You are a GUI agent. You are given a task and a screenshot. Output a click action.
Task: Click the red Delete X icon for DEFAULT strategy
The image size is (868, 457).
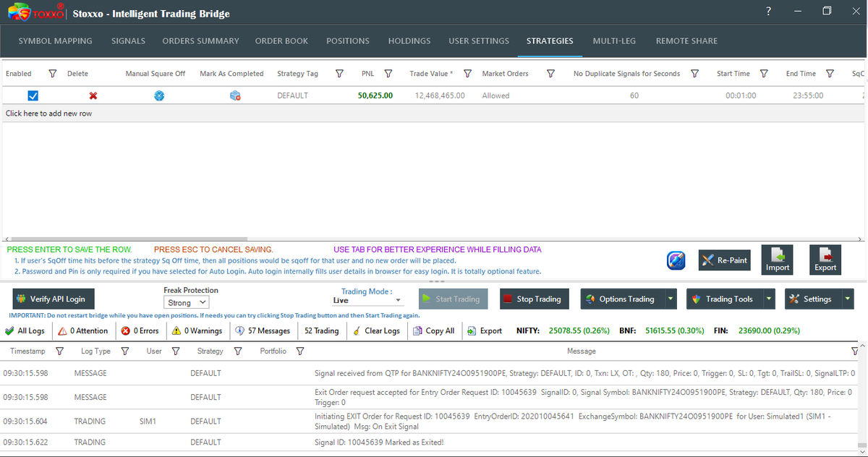pos(93,95)
